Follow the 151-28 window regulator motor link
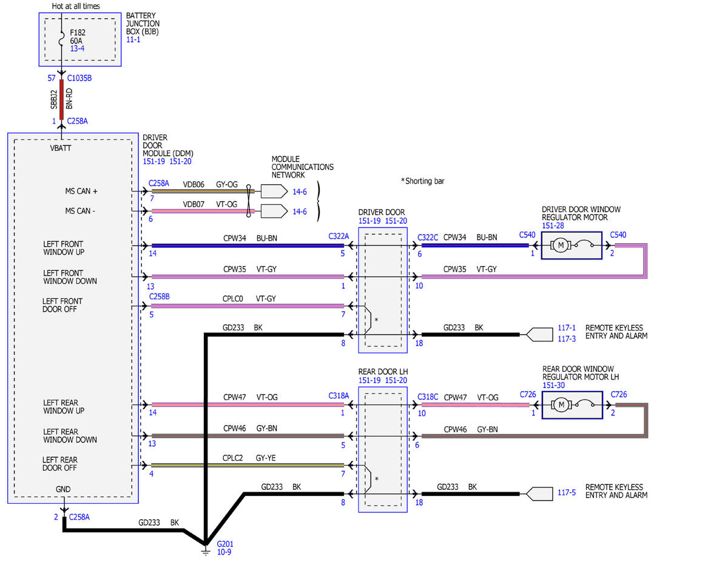 (553, 226)
